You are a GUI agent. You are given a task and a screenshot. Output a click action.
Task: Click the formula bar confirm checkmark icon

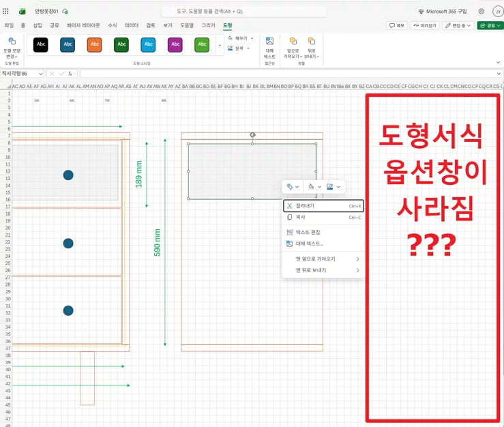coord(61,74)
